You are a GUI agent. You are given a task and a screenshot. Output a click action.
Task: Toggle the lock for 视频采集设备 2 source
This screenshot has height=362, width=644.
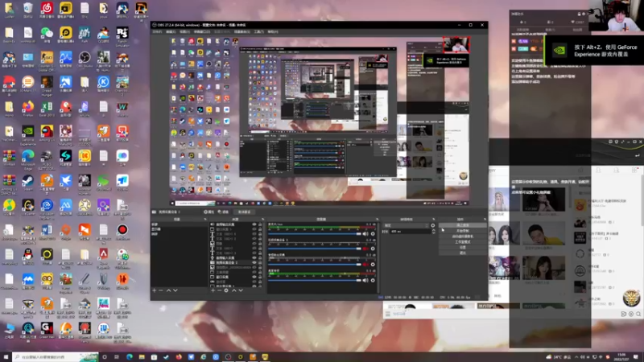tap(259, 262)
